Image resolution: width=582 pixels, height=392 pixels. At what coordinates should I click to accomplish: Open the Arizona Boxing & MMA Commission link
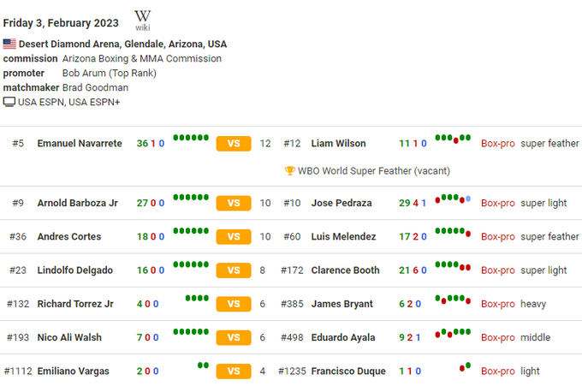(142, 58)
